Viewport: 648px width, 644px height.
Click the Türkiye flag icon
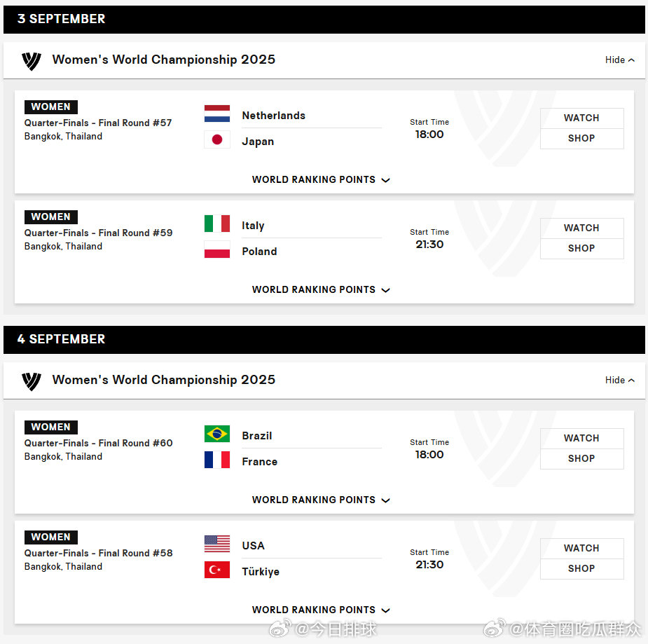pyautogui.click(x=217, y=570)
